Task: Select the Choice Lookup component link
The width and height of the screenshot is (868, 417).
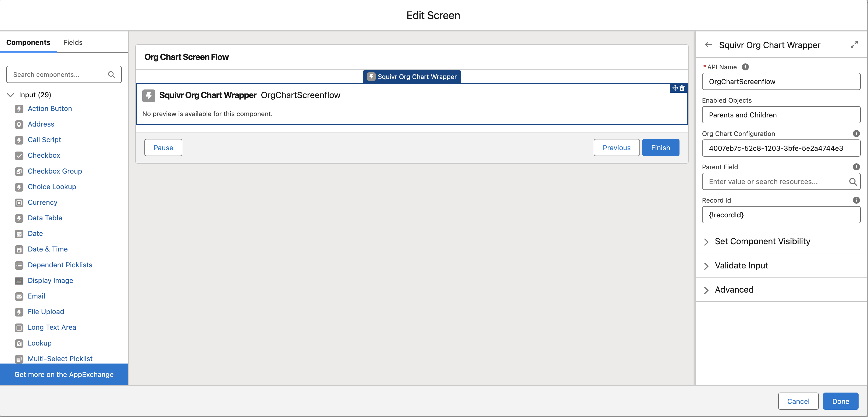Action: 52,187
